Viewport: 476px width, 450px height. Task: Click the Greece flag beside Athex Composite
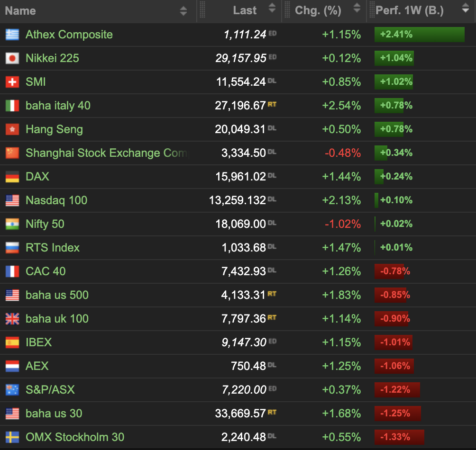click(x=12, y=35)
